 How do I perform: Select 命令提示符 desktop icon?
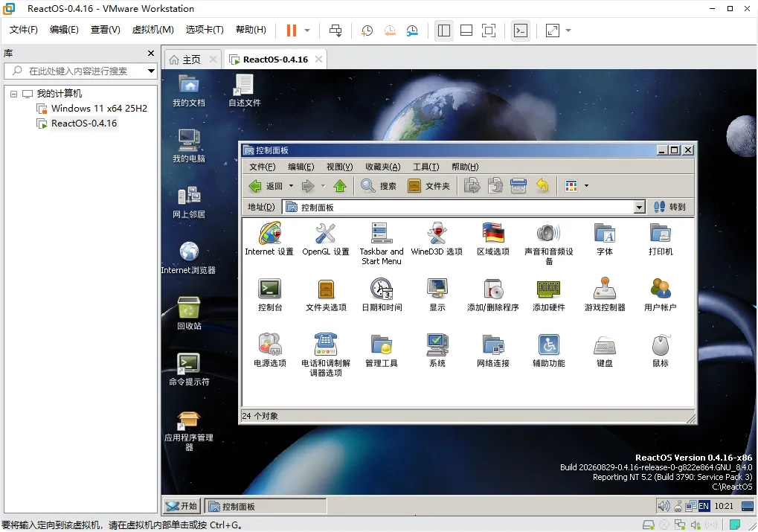click(x=189, y=369)
